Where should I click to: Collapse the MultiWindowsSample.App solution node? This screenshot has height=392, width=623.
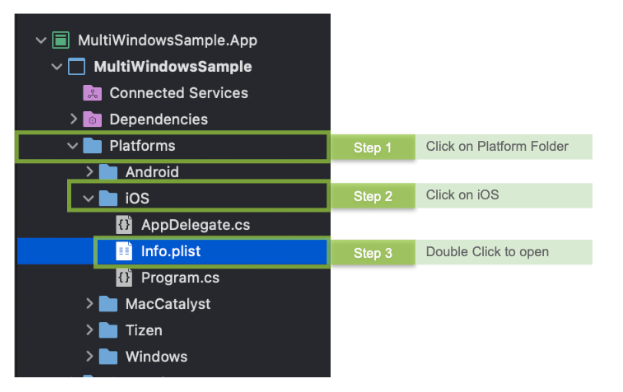[41, 40]
